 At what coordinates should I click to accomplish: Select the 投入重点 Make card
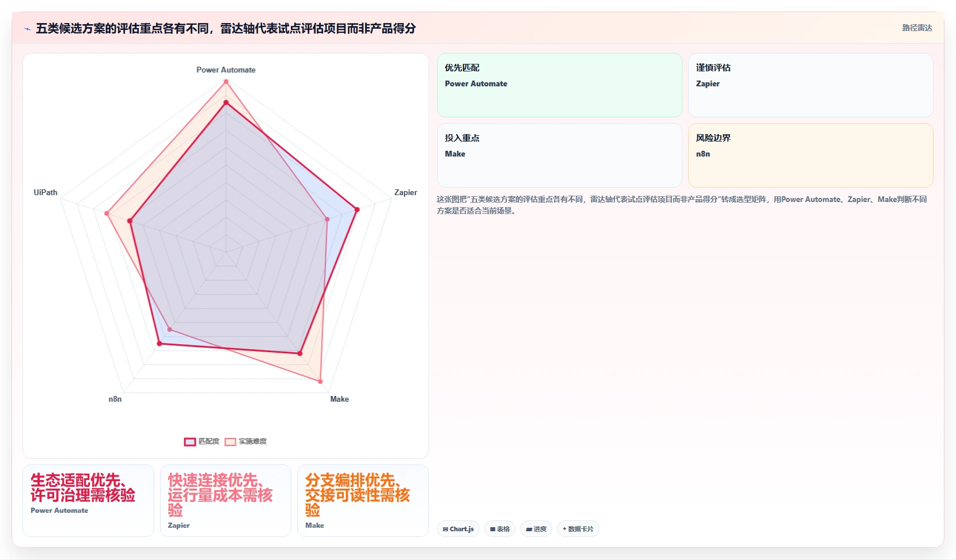pos(559,155)
